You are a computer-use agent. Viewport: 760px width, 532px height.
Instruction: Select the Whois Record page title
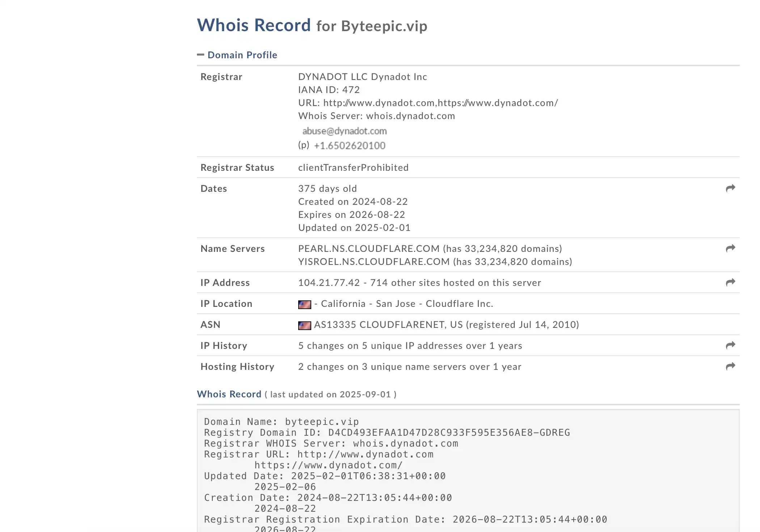click(312, 25)
